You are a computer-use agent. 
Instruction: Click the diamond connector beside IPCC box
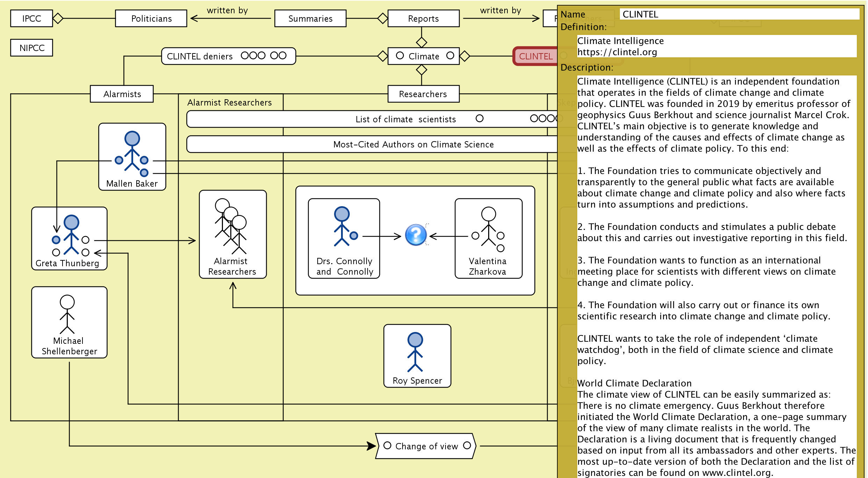[x=58, y=18]
